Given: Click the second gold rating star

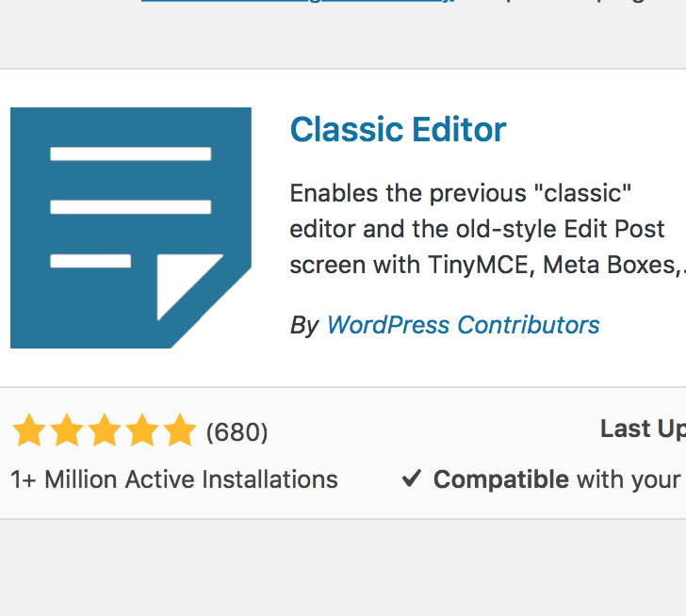Looking at the screenshot, I should tap(67, 430).
